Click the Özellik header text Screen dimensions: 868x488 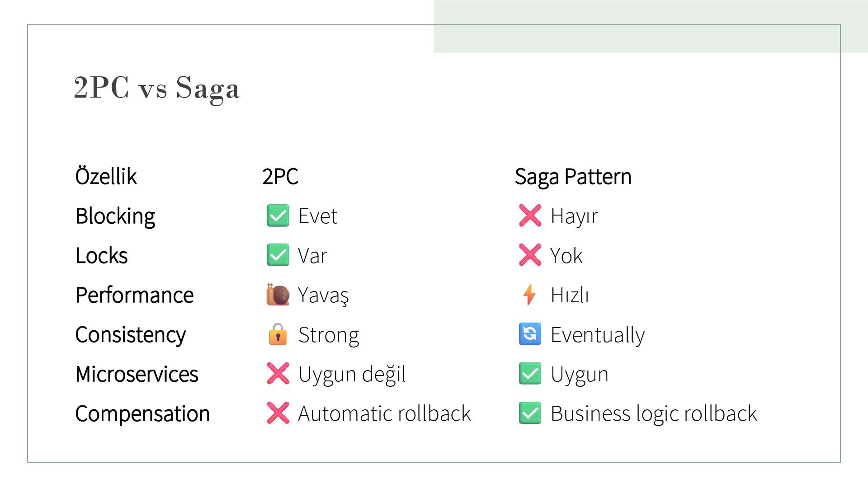(106, 176)
